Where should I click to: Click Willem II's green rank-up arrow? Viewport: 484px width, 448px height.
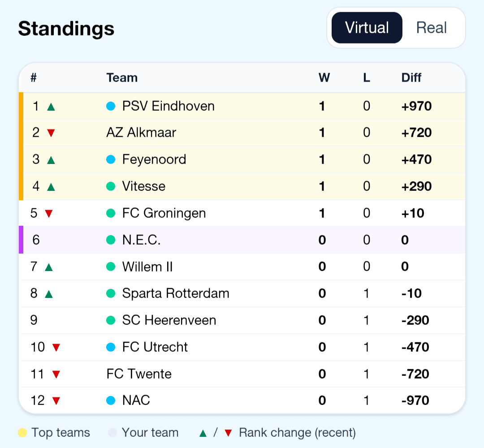pyautogui.click(x=48, y=267)
